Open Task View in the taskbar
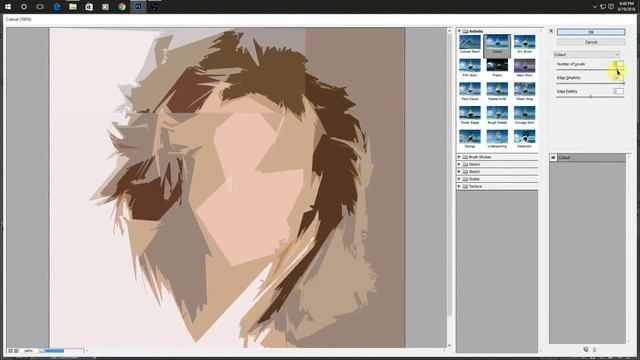The width and height of the screenshot is (640, 360). coord(40,7)
